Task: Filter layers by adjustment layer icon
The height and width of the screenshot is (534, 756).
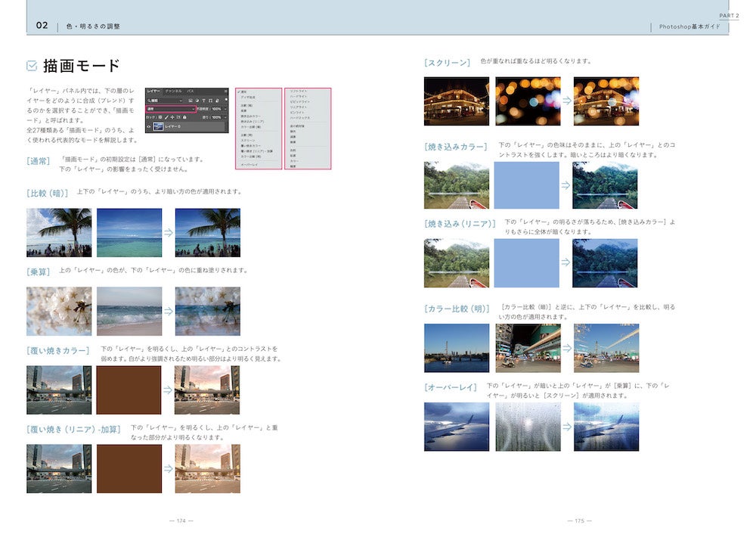Action: pos(197,101)
